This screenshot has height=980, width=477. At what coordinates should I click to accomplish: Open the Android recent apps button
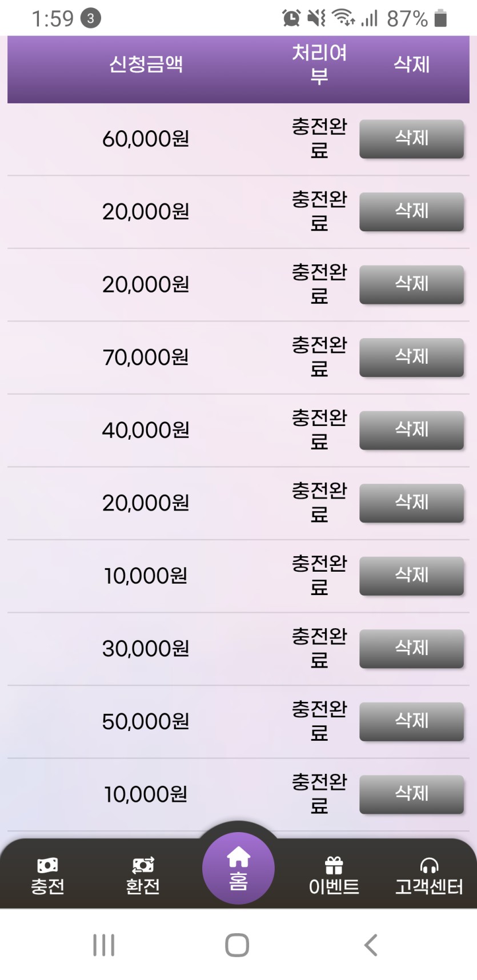pyautogui.click(x=103, y=945)
